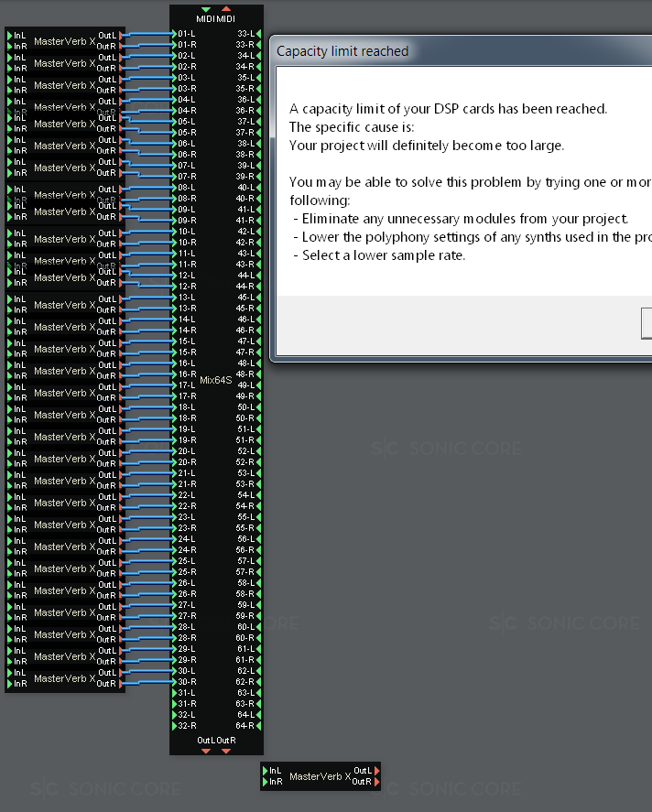Select the 32-R input port on Mix64S
Screen dimensions: 652x812
[x=174, y=726]
